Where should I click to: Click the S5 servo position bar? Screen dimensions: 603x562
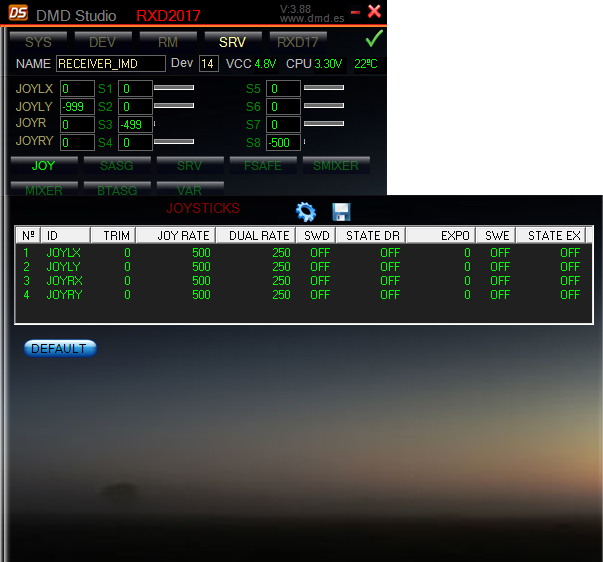click(x=324, y=88)
